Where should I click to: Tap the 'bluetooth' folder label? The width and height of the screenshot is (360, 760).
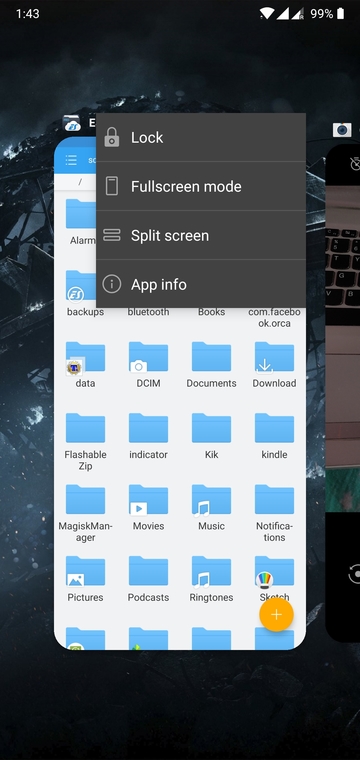(148, 312)
